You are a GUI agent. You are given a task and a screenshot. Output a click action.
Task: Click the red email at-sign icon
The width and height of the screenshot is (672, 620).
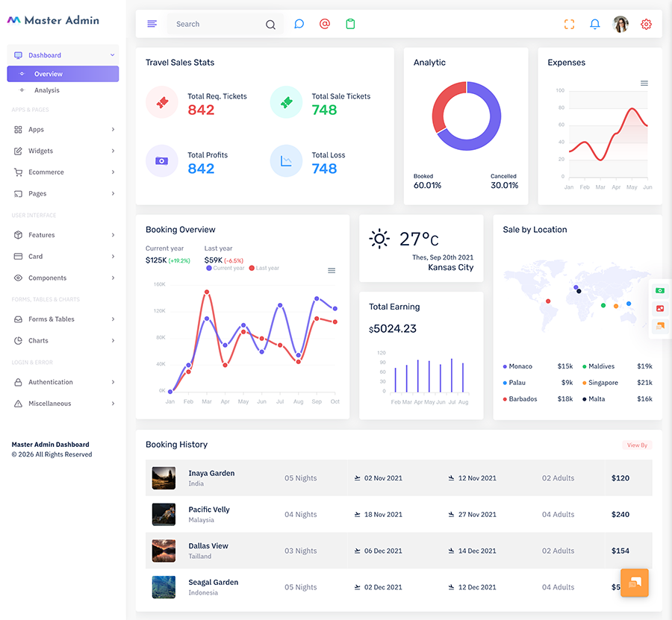click(x=325, y=24)
